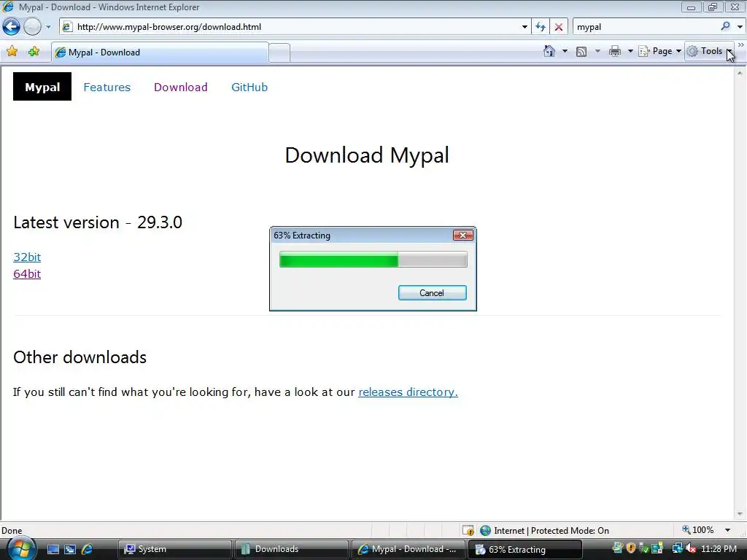
Task: Click the page scrollbar up arrow
Action: pos(740,74)
